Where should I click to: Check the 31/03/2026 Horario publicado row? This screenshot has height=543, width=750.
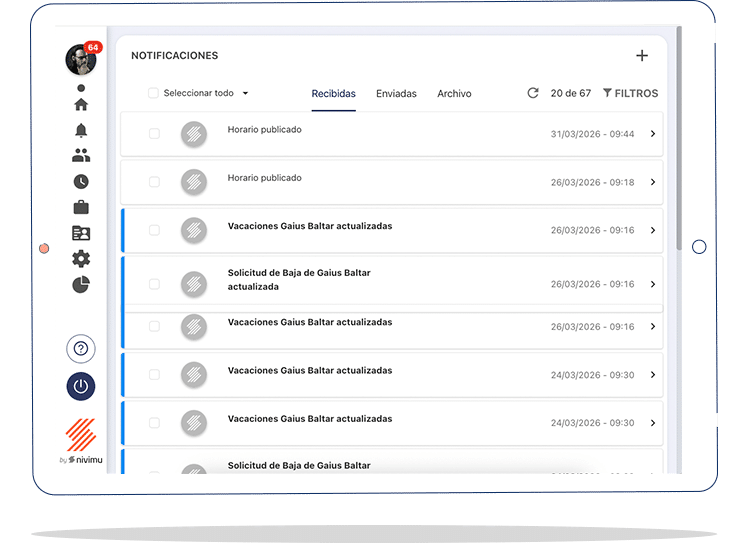coord(154,133)
